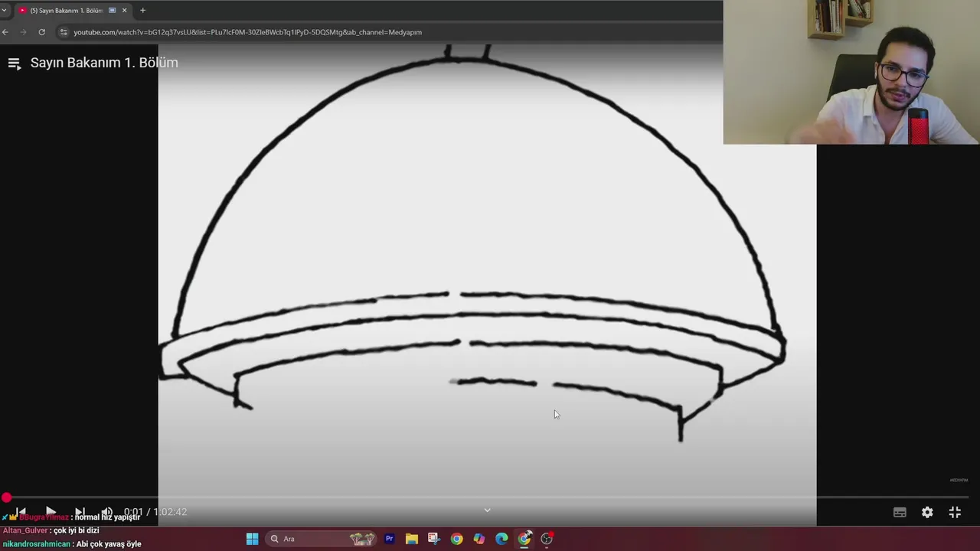Click the webcam overlay thumbnail
Viewport: 980px width, 551px height.
click(x=851, y=72)
